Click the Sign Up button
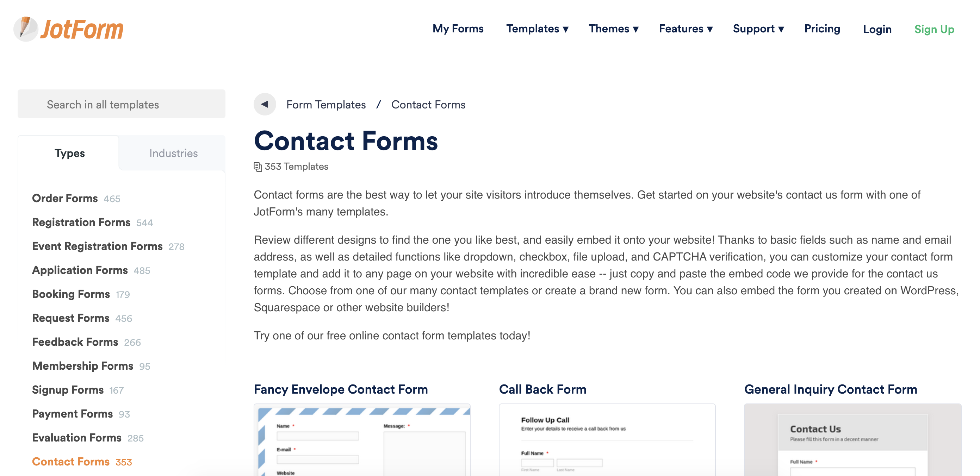 click(x=934, y=29)
